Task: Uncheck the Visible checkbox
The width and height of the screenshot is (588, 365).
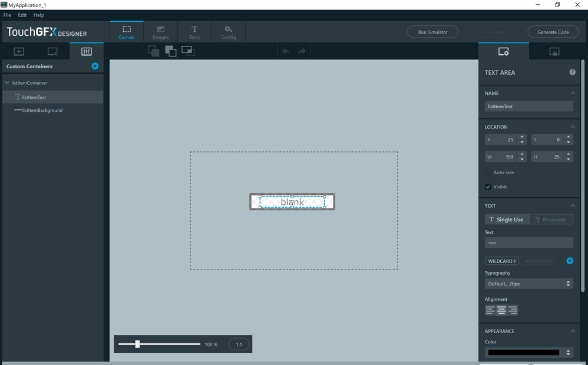Action: point(488,187)
